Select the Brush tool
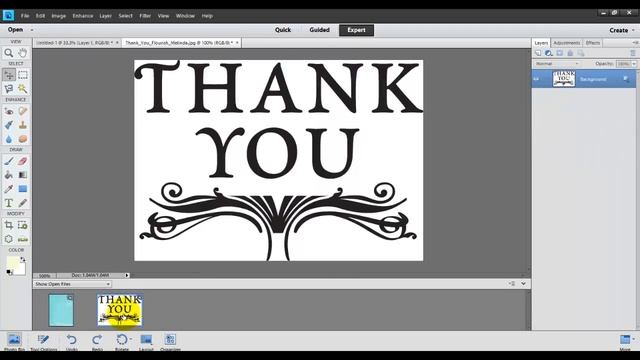Viewport: 640px width, 360px height. tap(9, 161)
